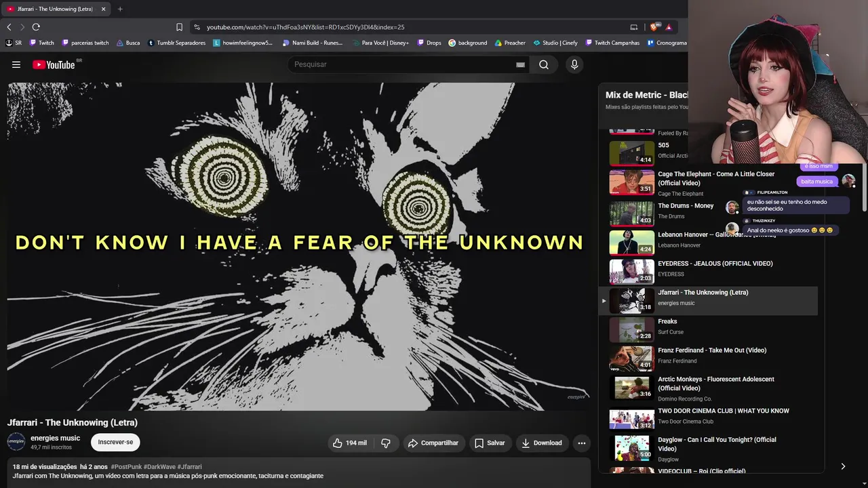868x488 pixels.
Task: Open the Preacher bookmark
Action: click(510, 43)
